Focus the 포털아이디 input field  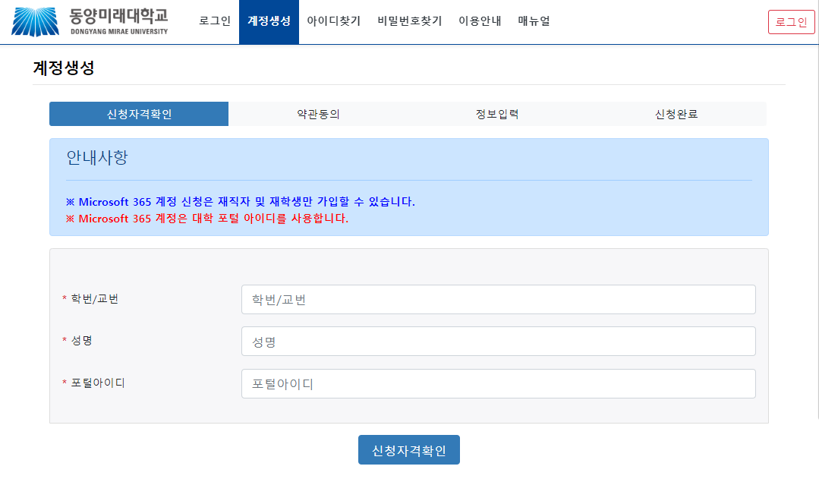498,383
